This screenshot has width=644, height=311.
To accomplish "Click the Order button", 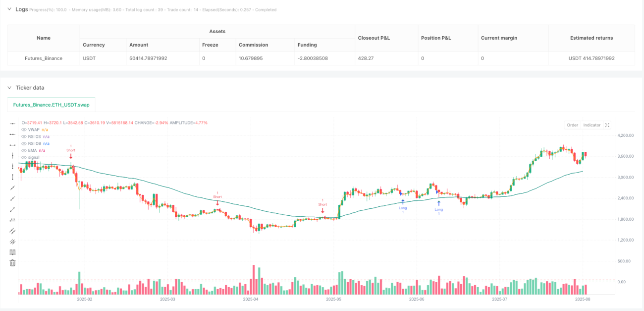I will [x=572, y=125].
